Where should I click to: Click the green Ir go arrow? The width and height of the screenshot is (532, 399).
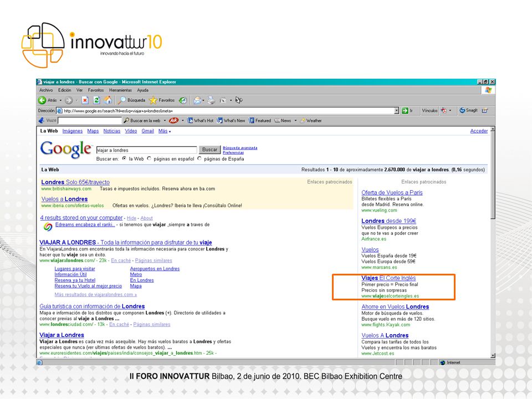pyautogui.click(x=405, y=111)
